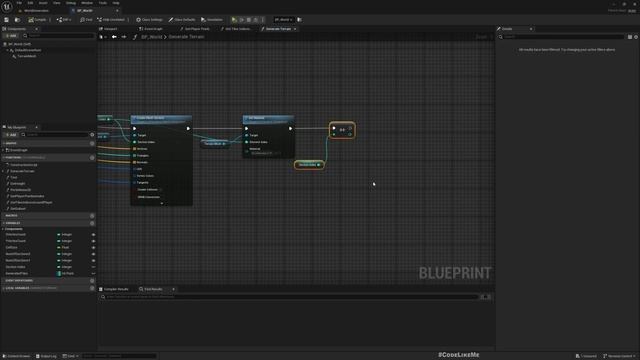Open the Help menu
The image size is (640, 360).
tap(116, 3)
